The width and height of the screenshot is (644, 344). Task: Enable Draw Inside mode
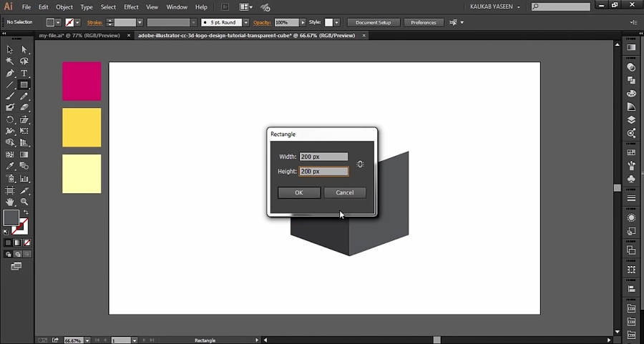pyautogui.click(x=27, y=255)
